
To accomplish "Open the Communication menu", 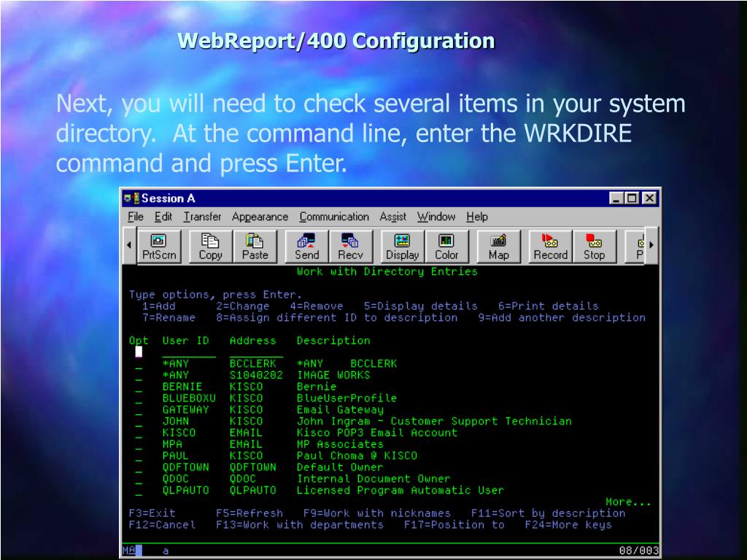I will (334, 217).
